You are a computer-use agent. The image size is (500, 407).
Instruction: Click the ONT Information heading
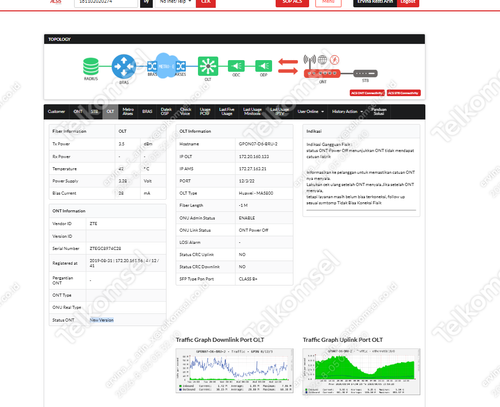click(x=69, y=211)
